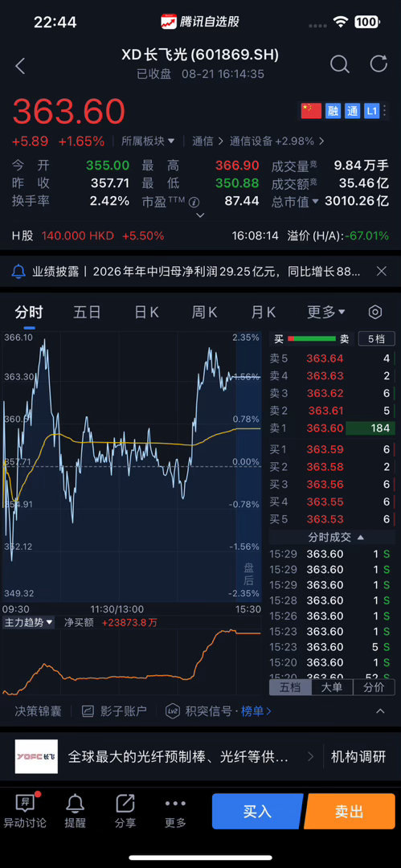Open Lv2 积突信号 icon

[x=172, y=711]
